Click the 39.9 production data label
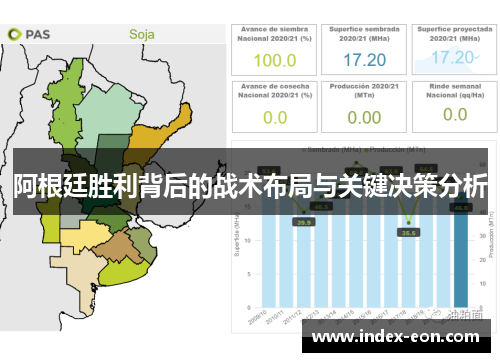500x362 pixels. tap(304, 222)
